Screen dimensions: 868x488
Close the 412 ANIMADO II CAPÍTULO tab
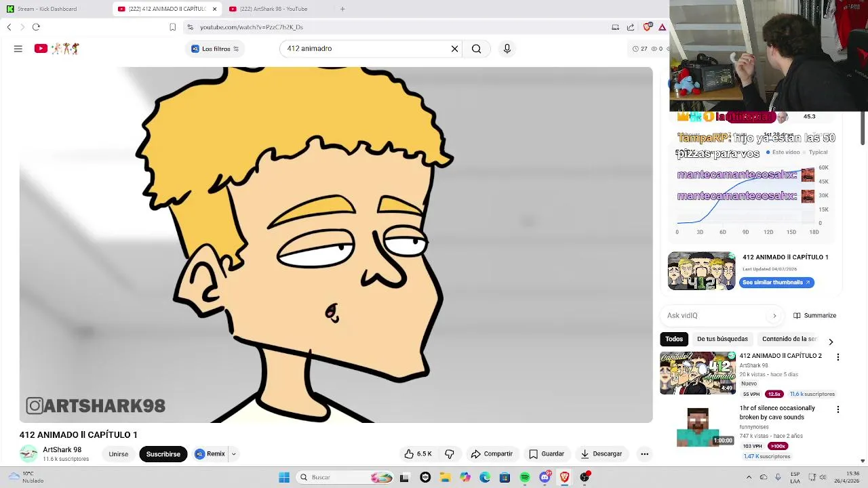214,9
